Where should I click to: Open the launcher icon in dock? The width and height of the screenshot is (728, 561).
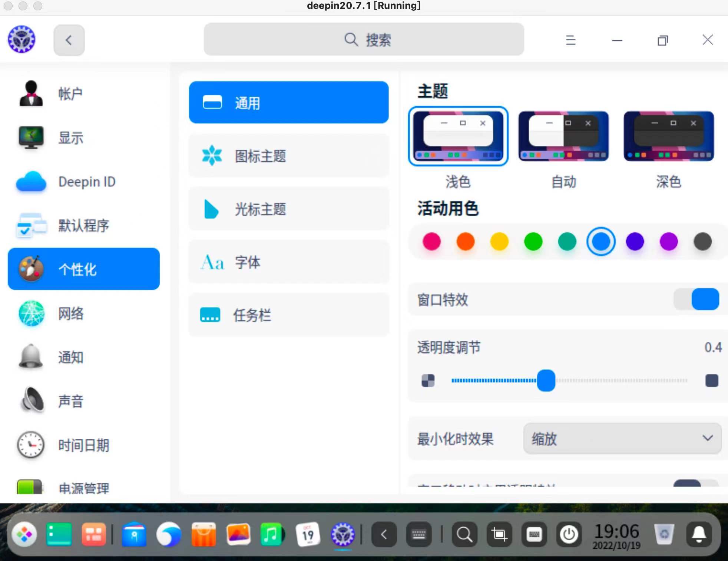pos(24,534)
